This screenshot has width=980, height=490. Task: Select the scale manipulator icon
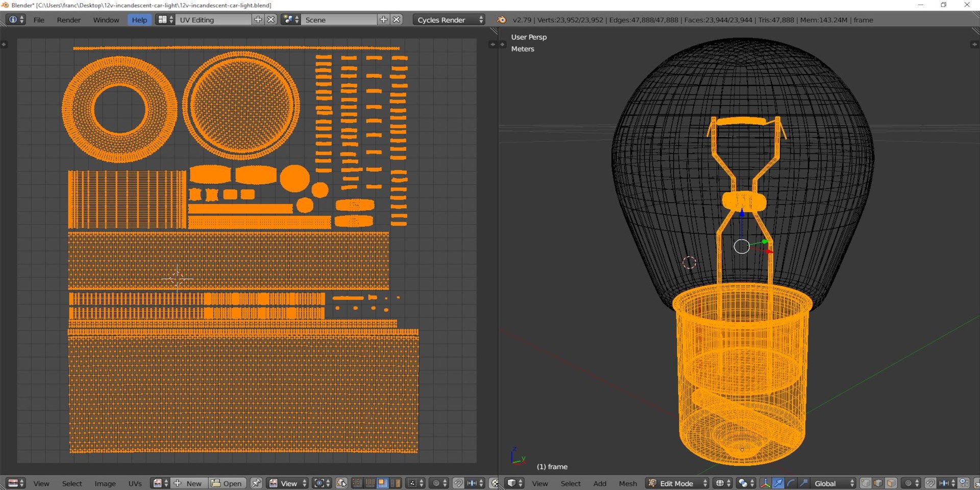coord(803,483)
